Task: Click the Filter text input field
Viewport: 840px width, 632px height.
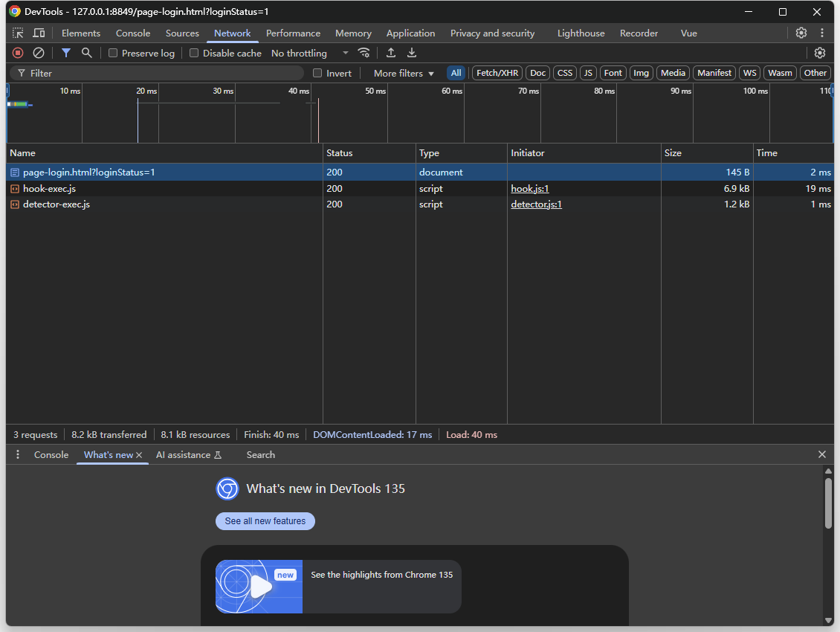Action: [164, 73]
